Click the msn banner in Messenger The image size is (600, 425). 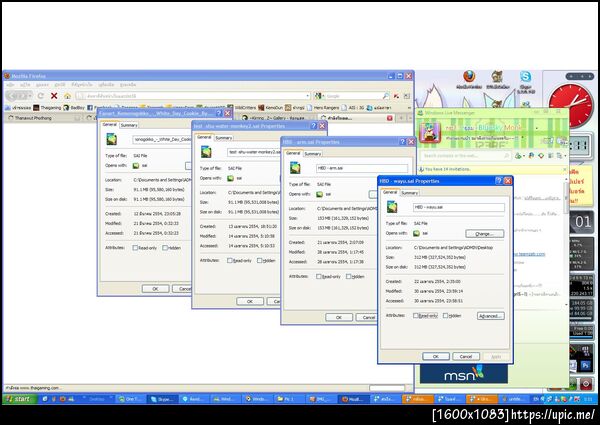(x=464, y=373)
